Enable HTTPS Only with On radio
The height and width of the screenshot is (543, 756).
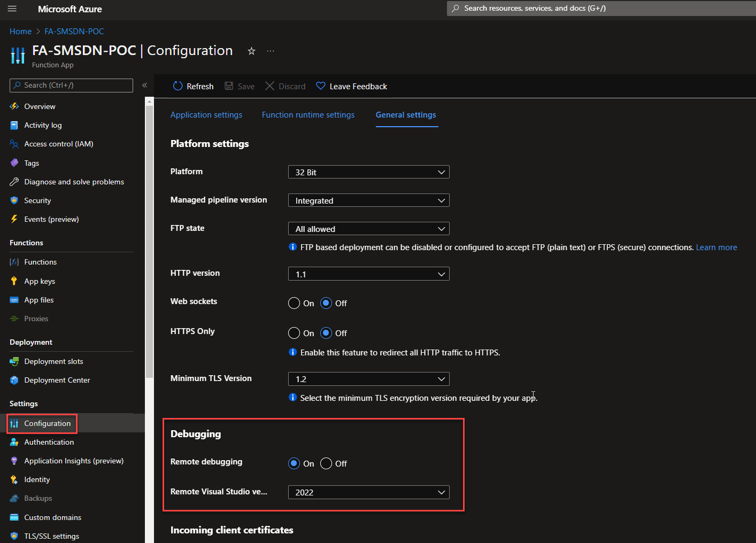(x=294, y=333)
